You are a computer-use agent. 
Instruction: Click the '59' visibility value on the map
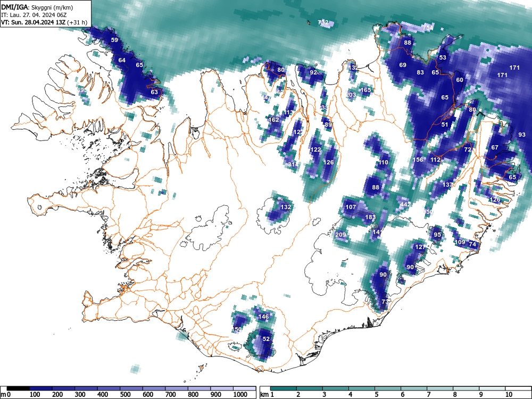pyautogui.click(x=114, y=40)
